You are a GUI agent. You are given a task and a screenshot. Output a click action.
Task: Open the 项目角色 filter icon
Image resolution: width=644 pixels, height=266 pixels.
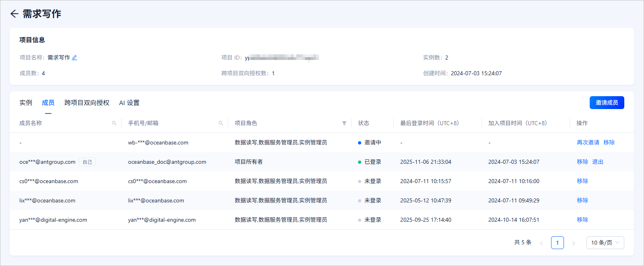[344, 123]
